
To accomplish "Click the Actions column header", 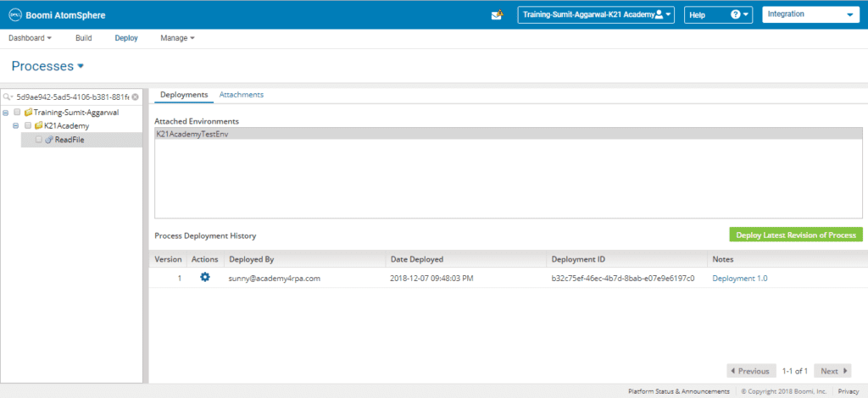I will coord(205,259).
